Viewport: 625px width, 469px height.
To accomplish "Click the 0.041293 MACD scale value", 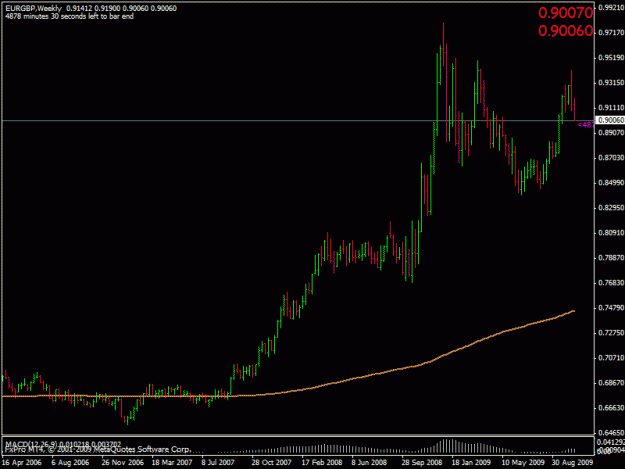I will [x=611, y=442].
